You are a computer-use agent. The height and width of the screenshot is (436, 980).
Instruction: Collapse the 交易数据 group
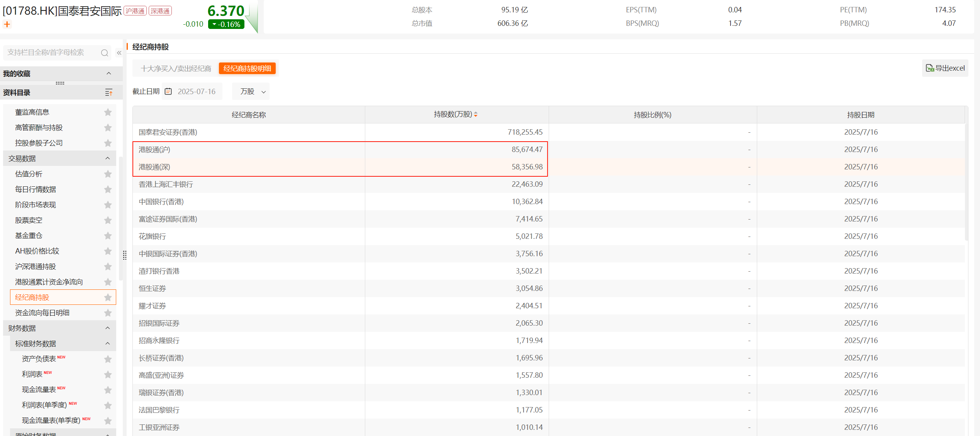click(108, 158)
